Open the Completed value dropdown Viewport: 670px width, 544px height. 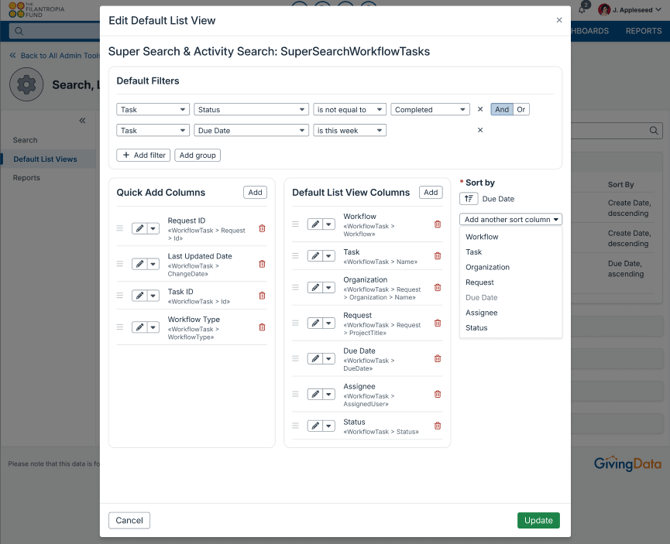click(x=430, y=110)
